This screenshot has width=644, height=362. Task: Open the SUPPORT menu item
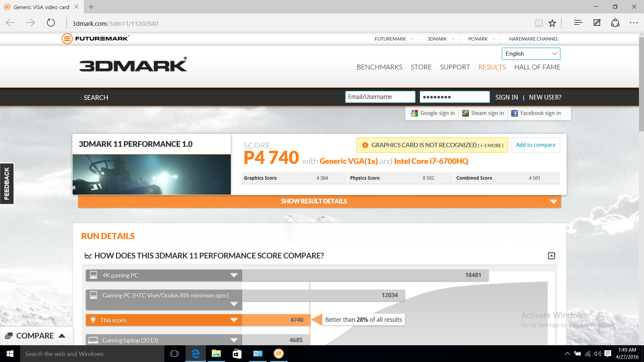[x=455, y=67]
